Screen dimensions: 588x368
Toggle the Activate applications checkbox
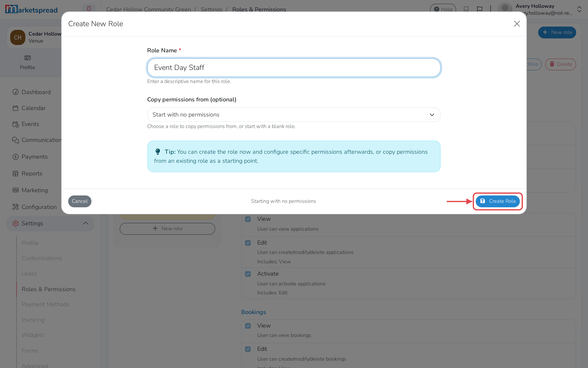tap(248, 274)
